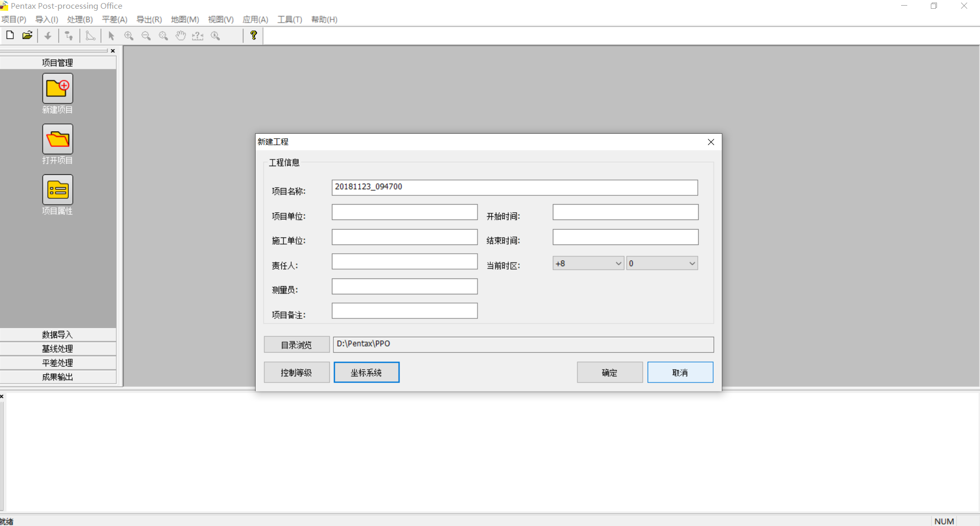Image resolution: width=980 pixels, height=526 pixels.
Task: Select the pan hand tool
Action: (180, 36)
